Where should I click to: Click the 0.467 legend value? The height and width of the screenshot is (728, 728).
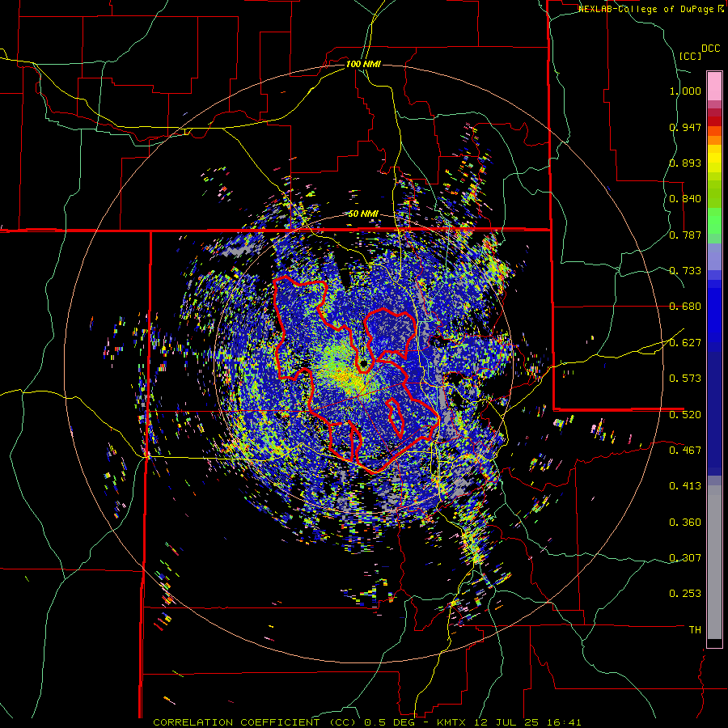pyautogui.click(x=685, y=451)
